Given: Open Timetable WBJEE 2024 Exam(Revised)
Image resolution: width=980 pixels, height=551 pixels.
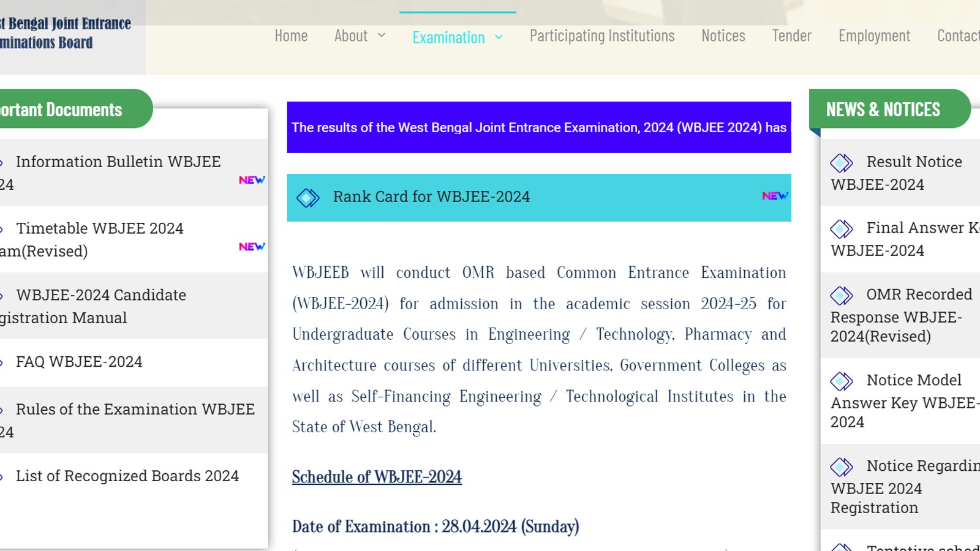Looking at the screenshot, I should (92, 239).
